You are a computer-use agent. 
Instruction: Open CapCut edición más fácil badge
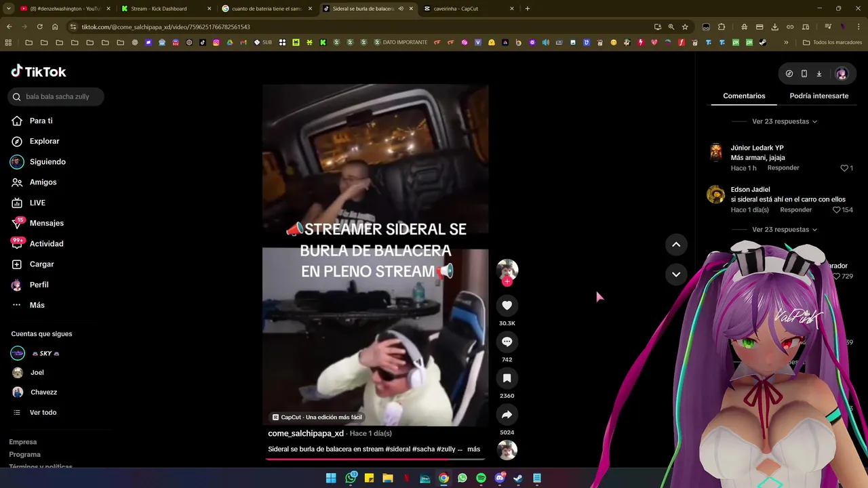(x=317, y=417)
